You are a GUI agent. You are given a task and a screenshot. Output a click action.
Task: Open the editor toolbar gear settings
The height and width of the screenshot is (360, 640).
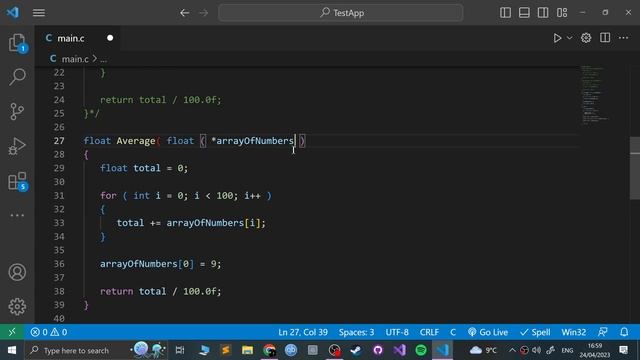pyautogui.click(x=586, y=38)
